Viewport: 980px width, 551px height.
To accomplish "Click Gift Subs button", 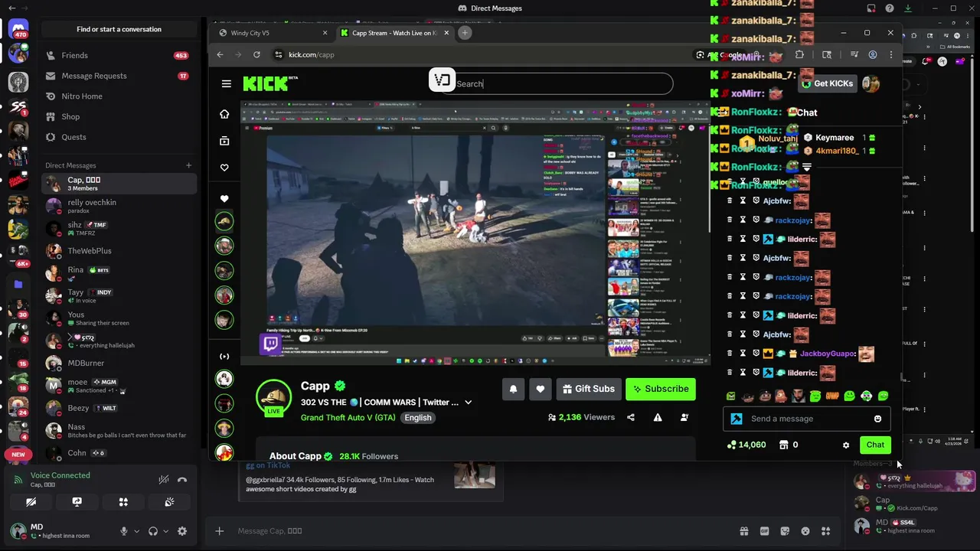I will pos(588,389).
